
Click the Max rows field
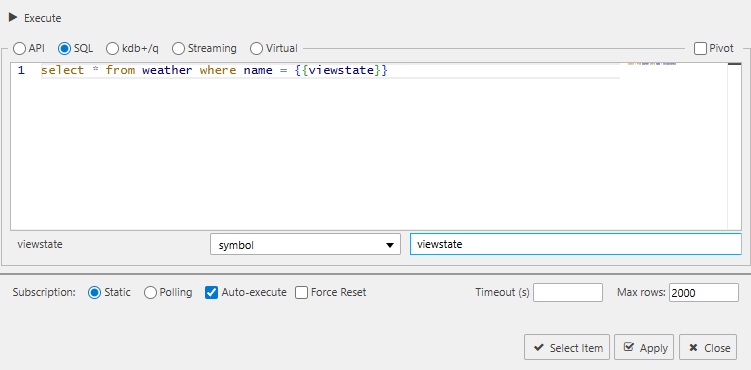click(704, 292)
